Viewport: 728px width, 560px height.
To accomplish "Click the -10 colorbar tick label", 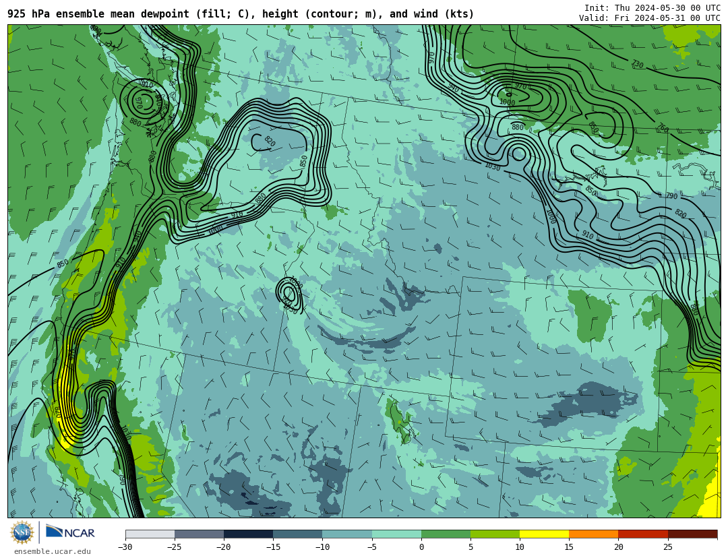I will pos(322,547).
